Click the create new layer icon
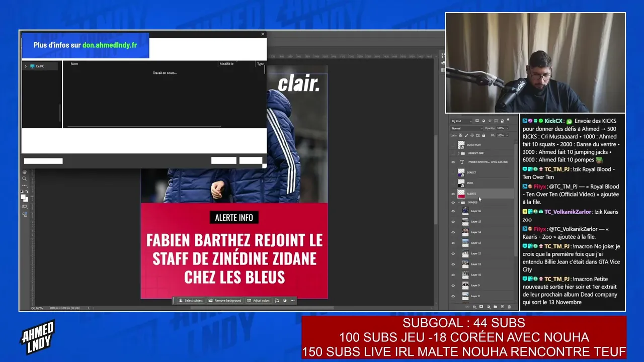This screenshot has height=362, width=644. 502,307
